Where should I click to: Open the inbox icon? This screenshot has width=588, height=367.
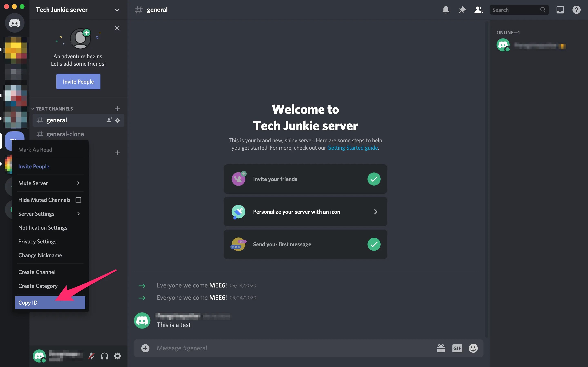click(560, 10)
